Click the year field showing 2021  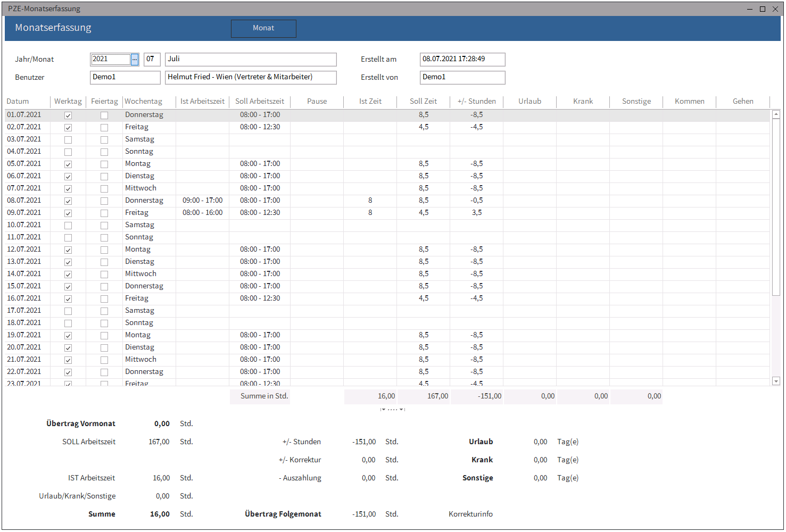pos(111,59)
